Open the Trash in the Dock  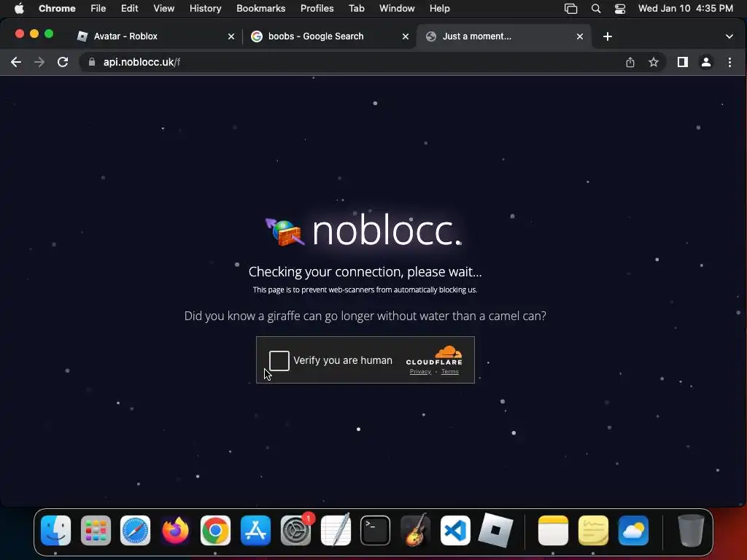pos(691,531)
